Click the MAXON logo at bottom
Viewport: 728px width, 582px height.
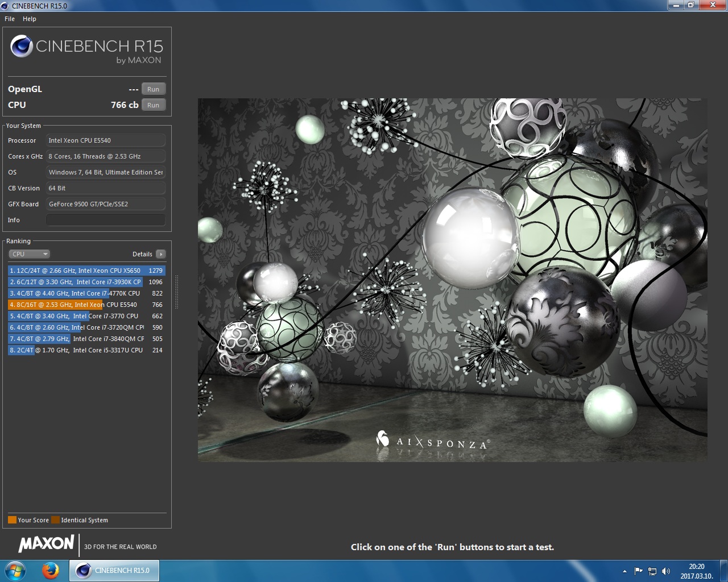46,544
